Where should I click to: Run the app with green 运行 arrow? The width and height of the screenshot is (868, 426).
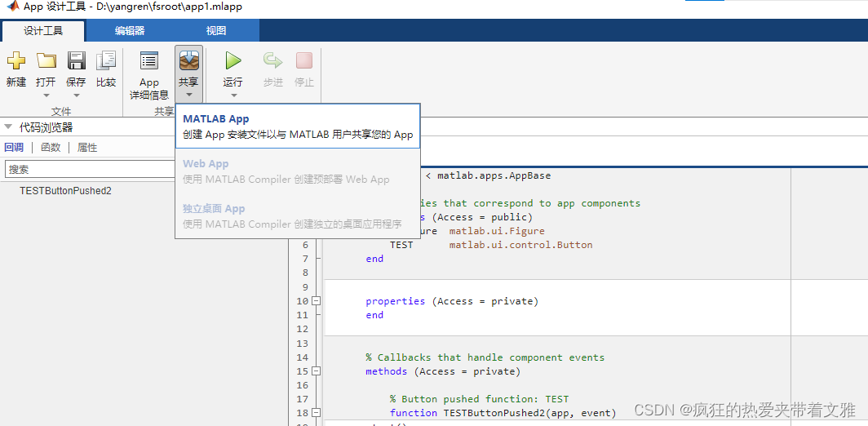(233, 61)
